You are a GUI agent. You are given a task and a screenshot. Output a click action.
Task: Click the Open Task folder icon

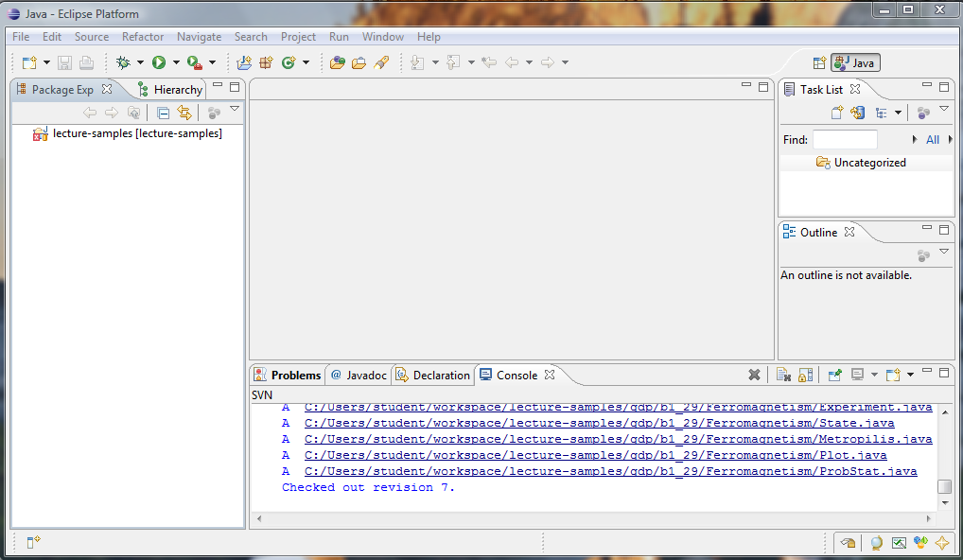[x=359, y=62]
